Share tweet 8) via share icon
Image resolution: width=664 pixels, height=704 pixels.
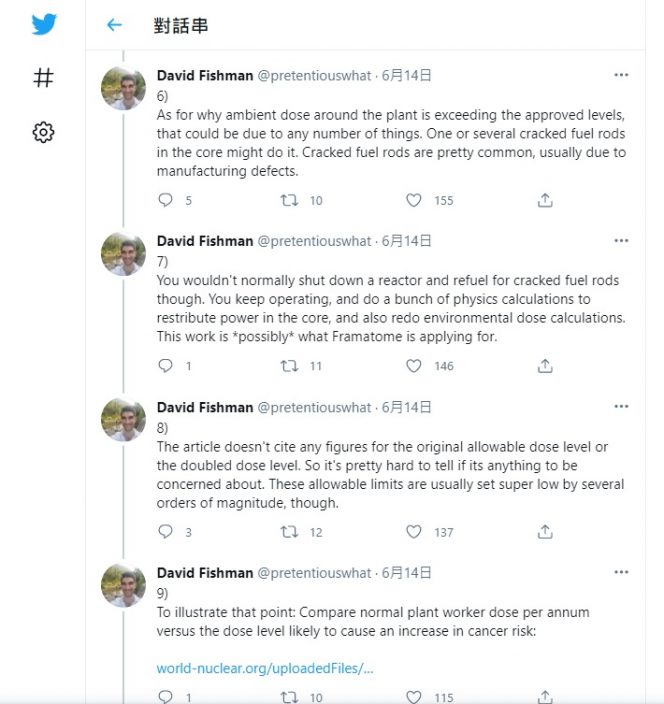(x=545, y=532)
